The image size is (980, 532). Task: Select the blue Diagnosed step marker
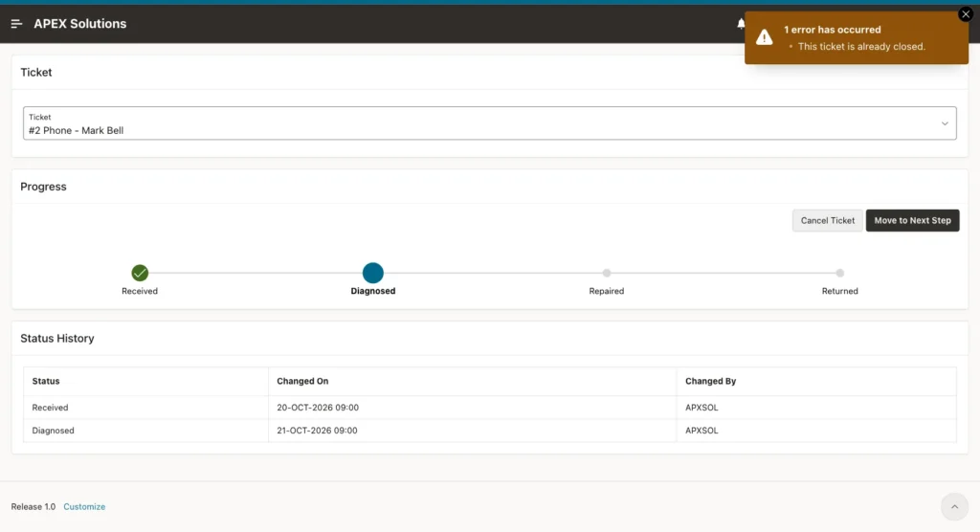point(373,273)
